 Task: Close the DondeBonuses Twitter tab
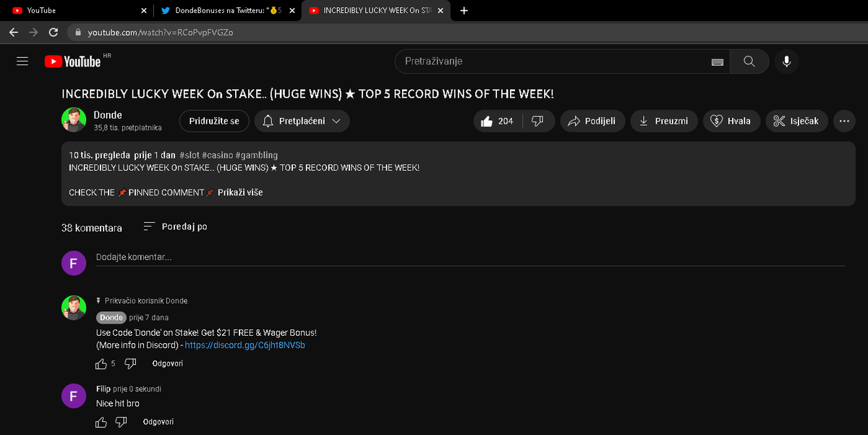(x=292, y=11)
